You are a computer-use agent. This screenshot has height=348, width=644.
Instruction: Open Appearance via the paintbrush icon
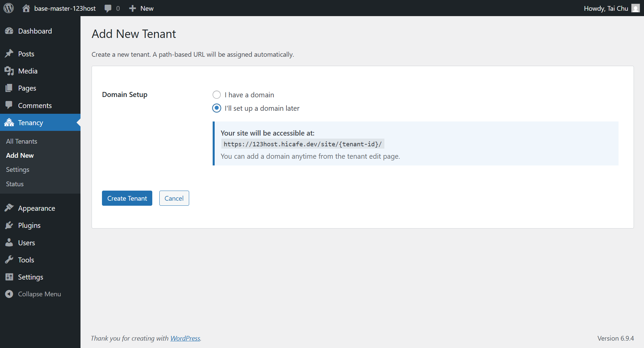[x=9, y=208]
